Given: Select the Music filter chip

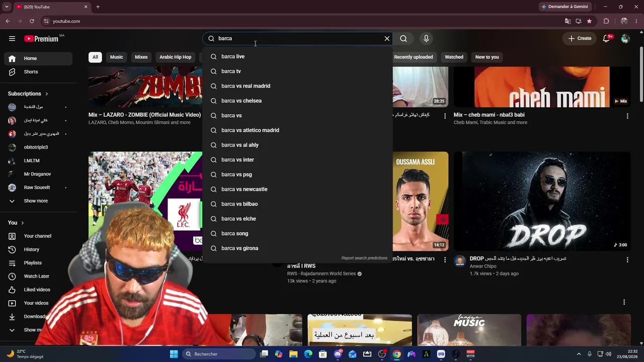Looking at the screenshot, I should [116, 57].
